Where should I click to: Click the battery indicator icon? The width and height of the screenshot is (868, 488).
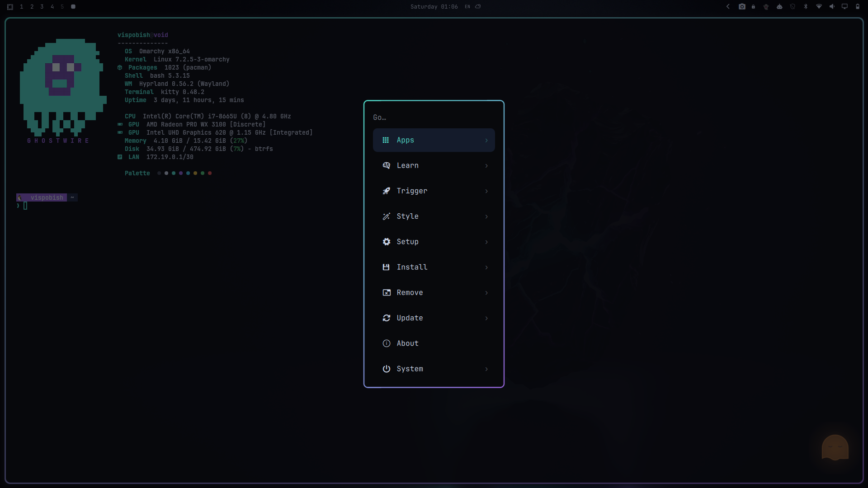pos(858,7)
